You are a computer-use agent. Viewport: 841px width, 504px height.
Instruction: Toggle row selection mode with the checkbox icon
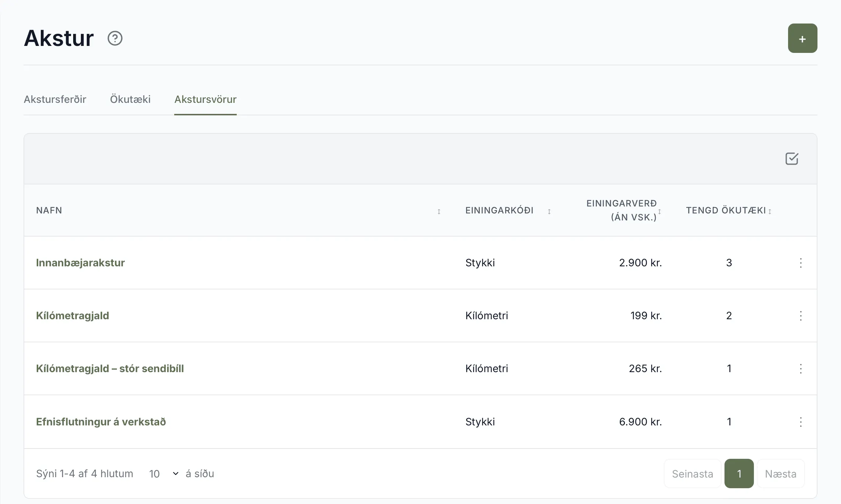792,159
